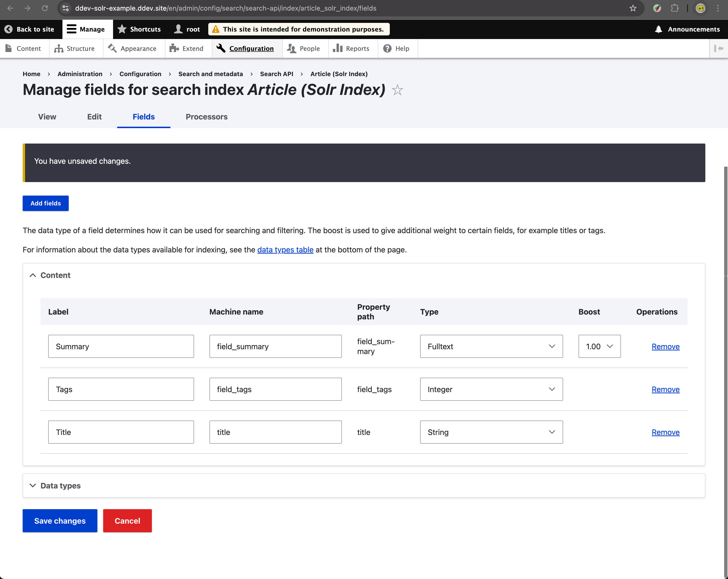Click the Shortcuts star icon in toolbar
Screen dimensions: 728x579
tap(122, 29)
